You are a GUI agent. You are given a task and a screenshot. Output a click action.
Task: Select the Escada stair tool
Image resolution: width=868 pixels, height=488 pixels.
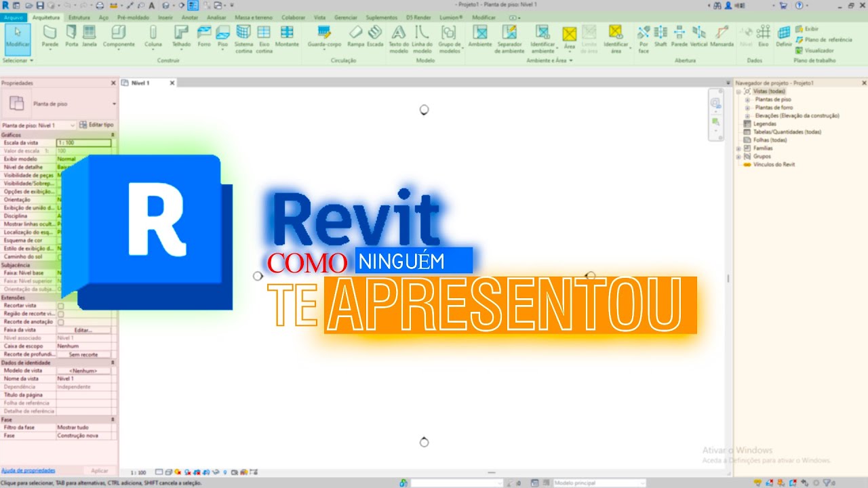[x=375, y=35]
